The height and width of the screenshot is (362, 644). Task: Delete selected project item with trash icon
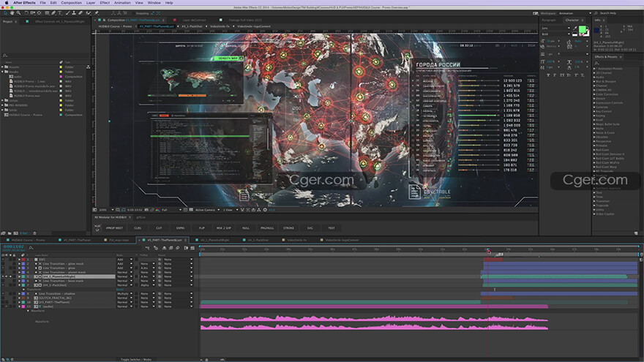point(34,233)
